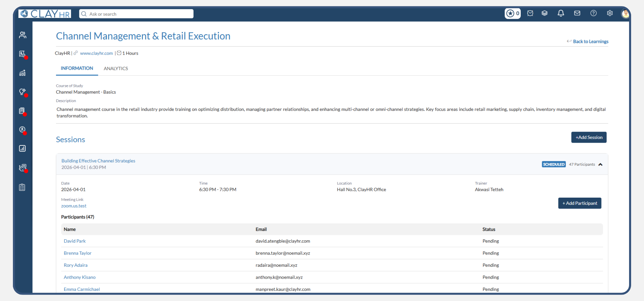The width and height of the screenshot is (644, 301).
Task: Click Pending status in Rory Adaira row
Action: tap(491, 265)
